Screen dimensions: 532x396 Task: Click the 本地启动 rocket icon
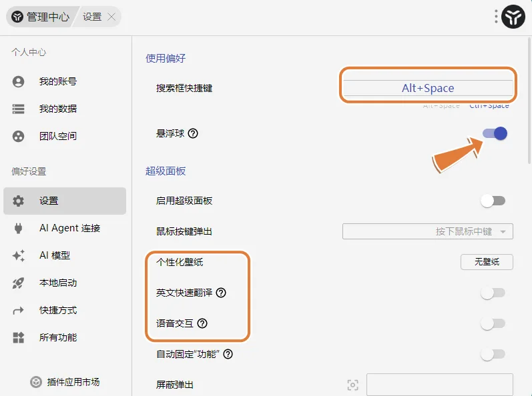pos(18,283)
